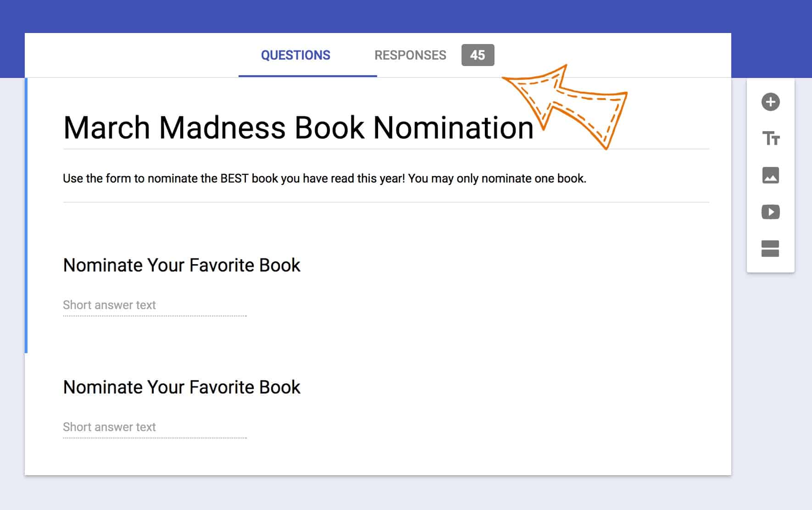Select the second Nominate Your Favorite Book question
The width and height of the screenshot is (812, 510).
point(182,387)
